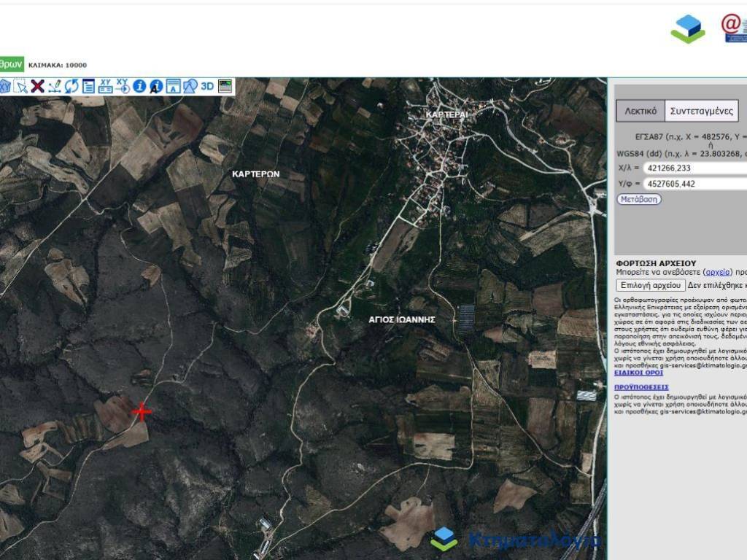Open the text label frame tool
The height and width of the screenshot is (560, 747).
pos(173,86)
